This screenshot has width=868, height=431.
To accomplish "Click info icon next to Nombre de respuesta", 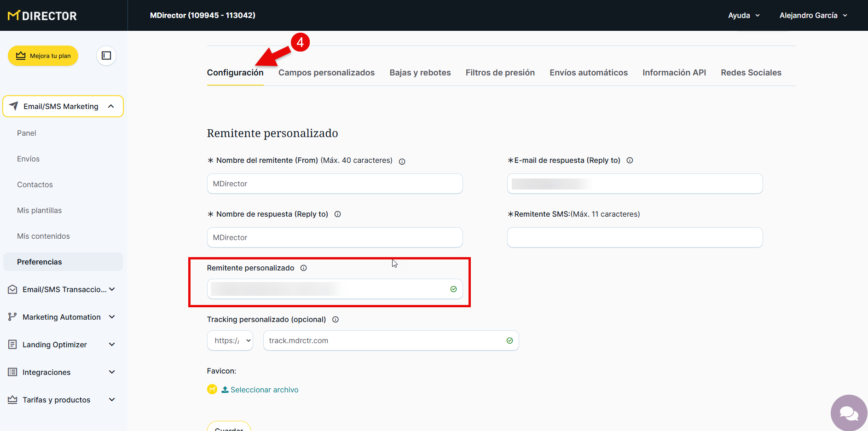I will (337, 214).
